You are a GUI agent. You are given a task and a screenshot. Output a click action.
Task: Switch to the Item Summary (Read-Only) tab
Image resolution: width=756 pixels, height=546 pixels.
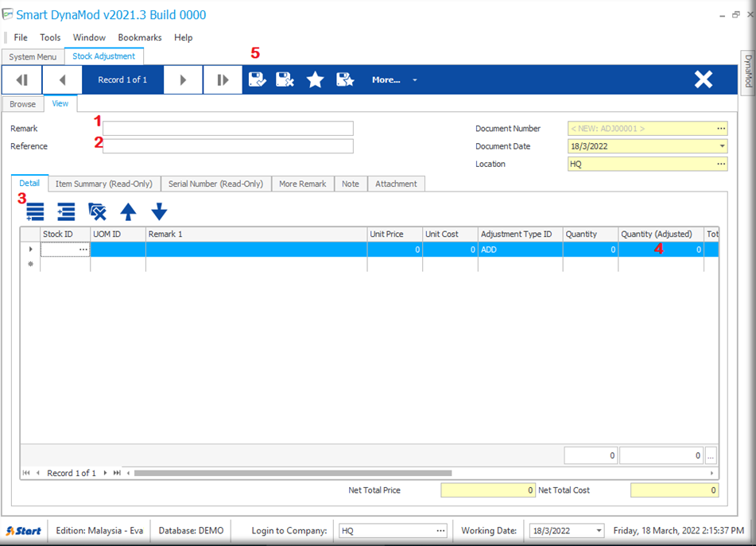coord(103,184)
